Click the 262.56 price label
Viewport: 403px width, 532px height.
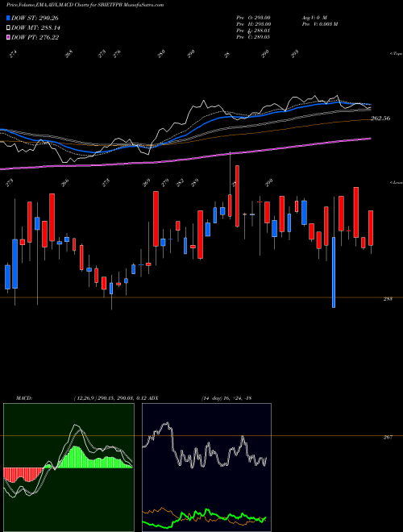(x=380, y=118)
